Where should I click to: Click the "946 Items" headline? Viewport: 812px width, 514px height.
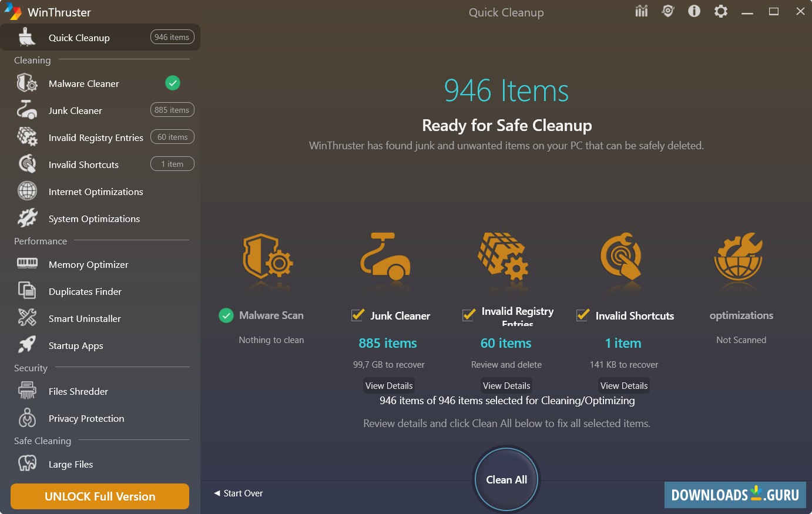pyautogui.click(x=506, y=91)
